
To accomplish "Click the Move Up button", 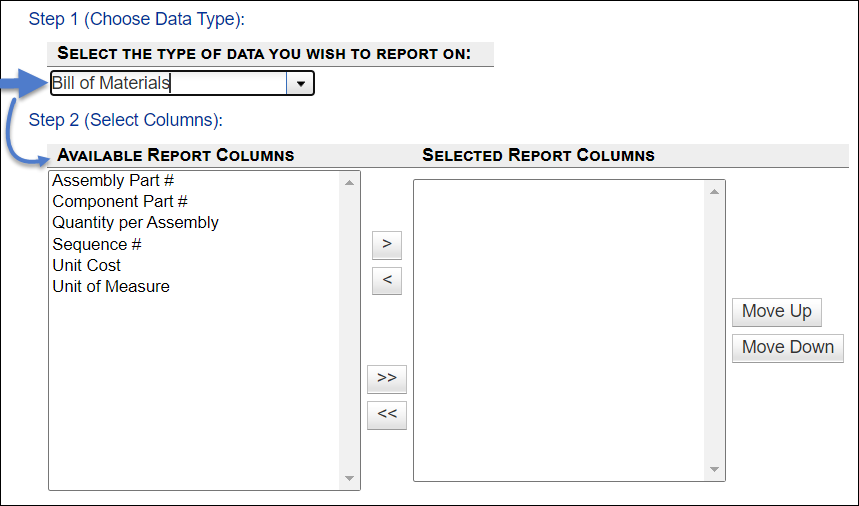I will coord(776,311).
